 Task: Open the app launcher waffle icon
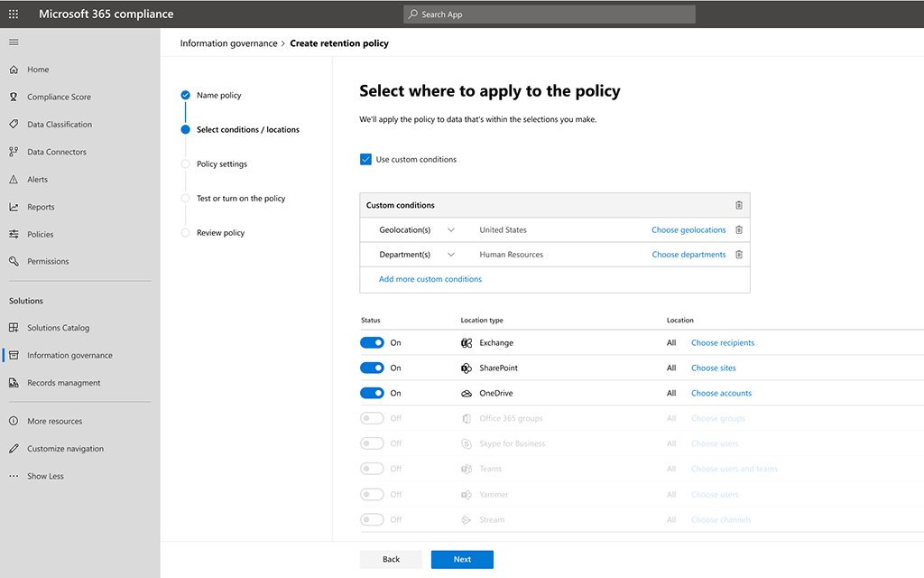pyautogui.click(x=14, y=14)
